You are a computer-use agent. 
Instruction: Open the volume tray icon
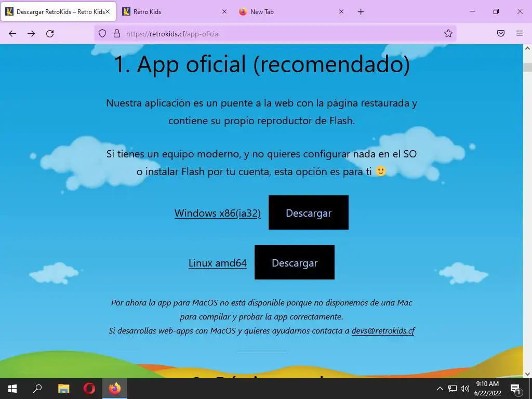[465, 389]
